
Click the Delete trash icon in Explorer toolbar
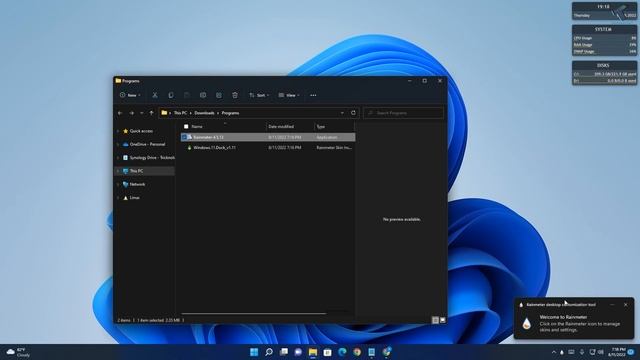pyautogui.click(x=235, y=95)
